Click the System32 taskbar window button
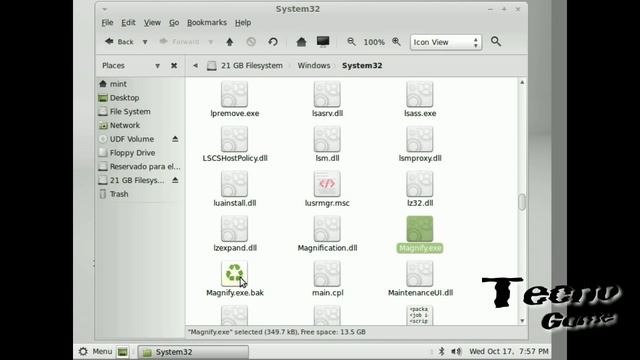This screenshot has height=360, width=640. (193, 352)
